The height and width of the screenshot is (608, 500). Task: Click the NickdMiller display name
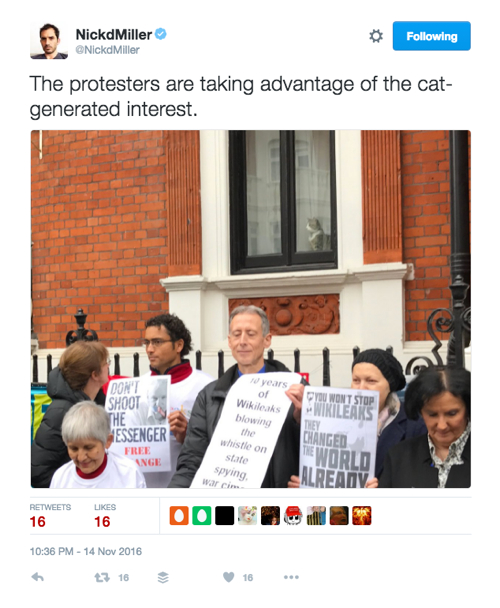(114, 35)
